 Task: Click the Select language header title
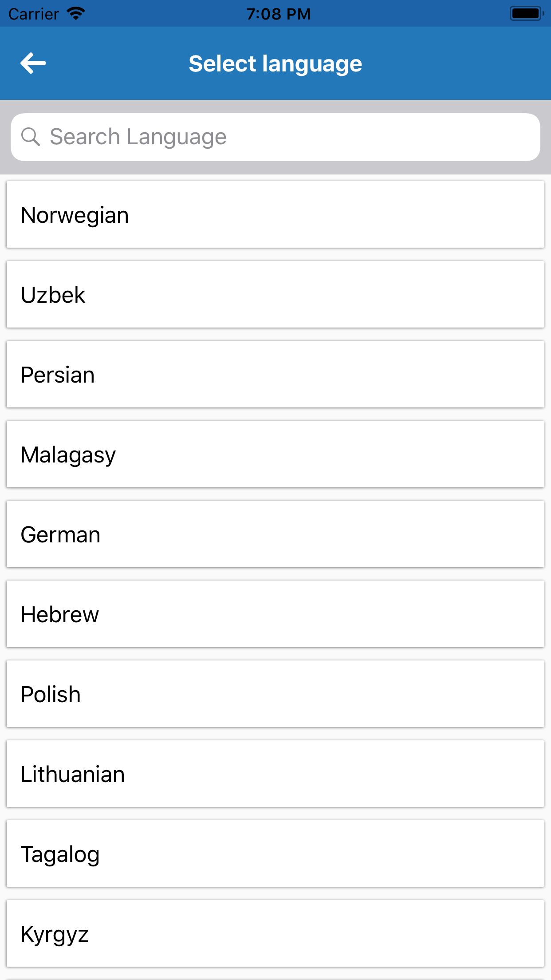tap(275, 63)
